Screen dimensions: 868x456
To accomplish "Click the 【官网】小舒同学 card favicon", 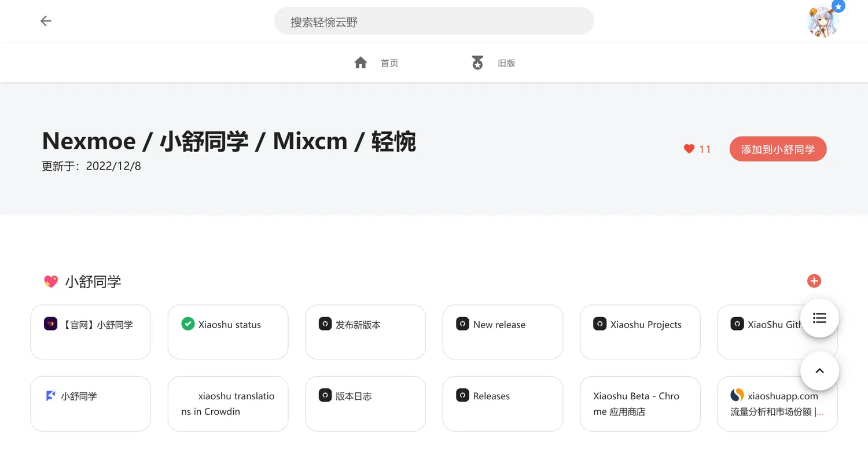I will [x=50, y=324].
